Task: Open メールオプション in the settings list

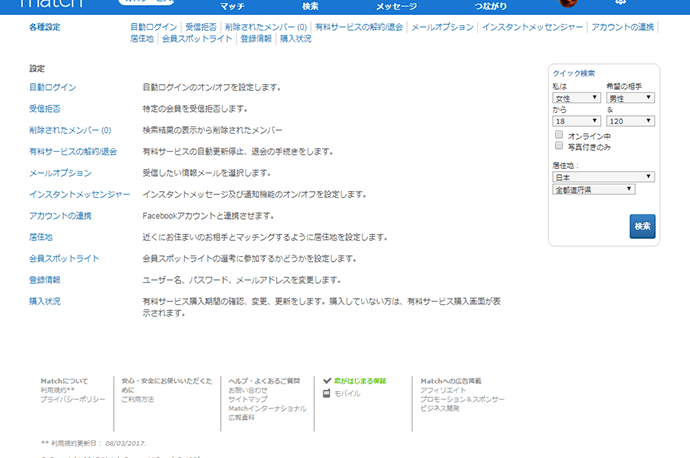Action: 60,173
